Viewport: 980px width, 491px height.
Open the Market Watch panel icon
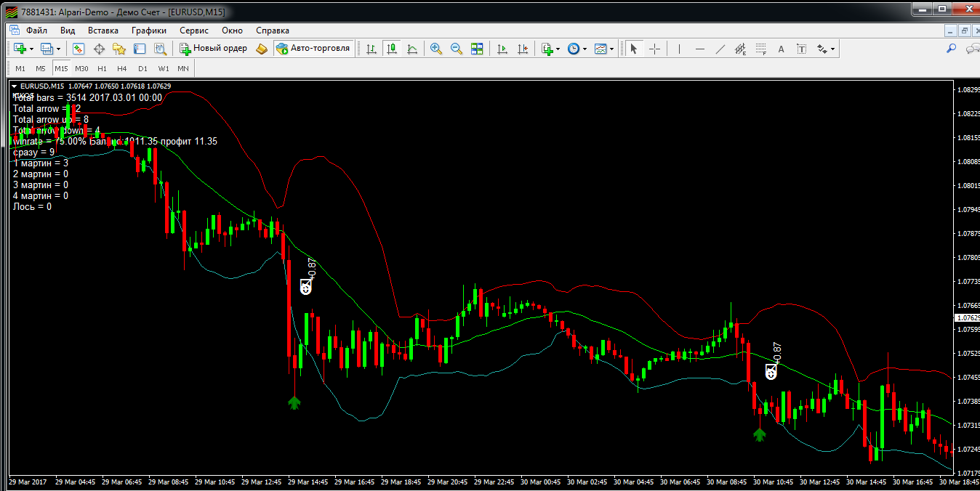pos(79,49)
